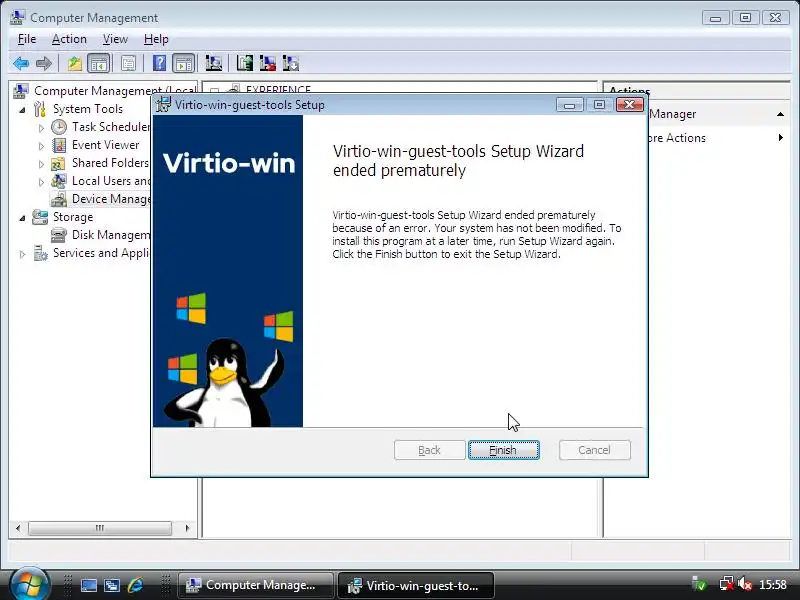Click the tree pane horizontal scrollbar thumb
This screenshot has height=600, width=800.
click(x=99, y=528)
